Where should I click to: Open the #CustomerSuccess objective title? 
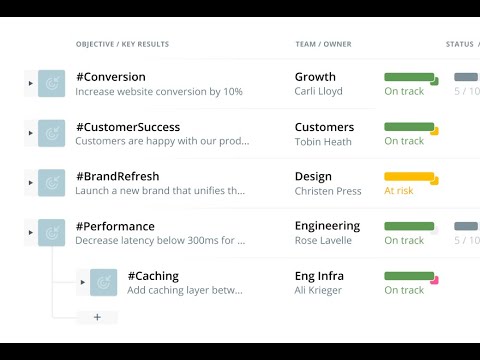[x=128, y=127]
